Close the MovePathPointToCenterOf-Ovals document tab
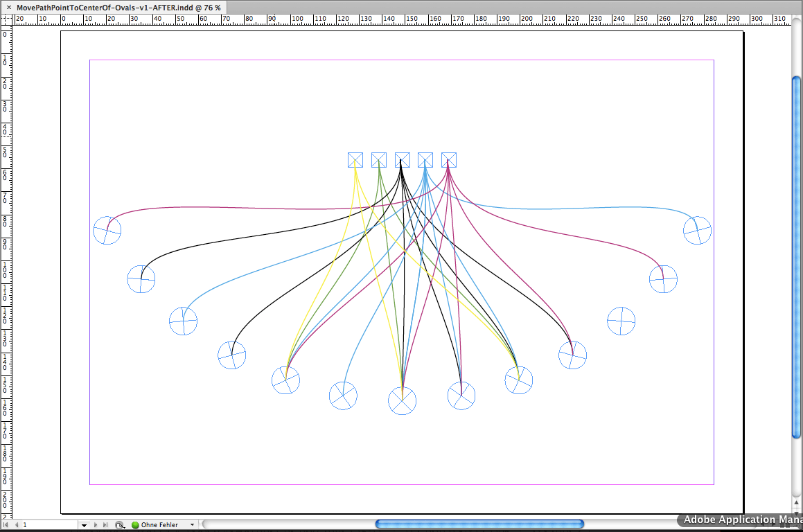 point(9,8)
